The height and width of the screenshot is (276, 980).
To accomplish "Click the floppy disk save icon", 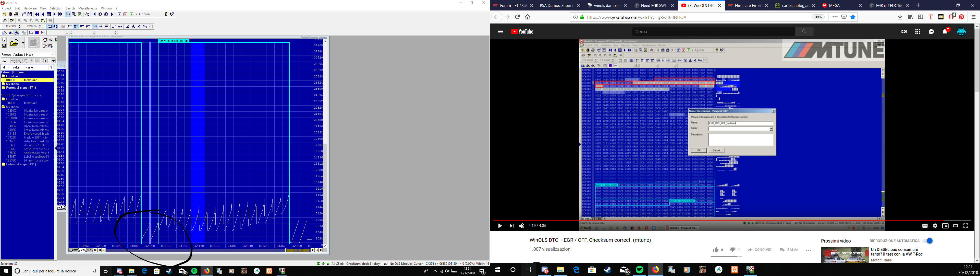I will point(4,46).
